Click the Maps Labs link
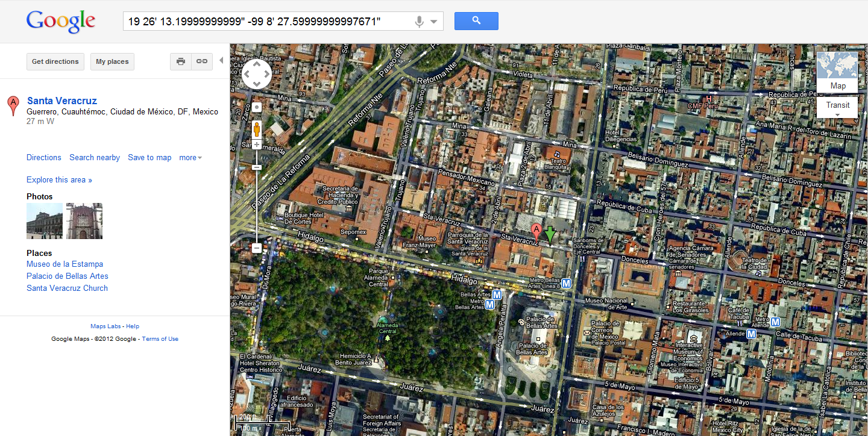 click(x=105, y=326)
